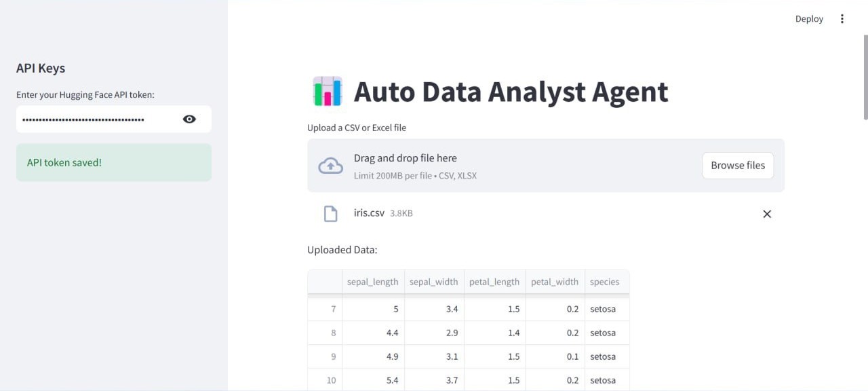Sort by sepal_width column header
The width and height of the screenshot is (868, 391).
[x=434, y=282]
